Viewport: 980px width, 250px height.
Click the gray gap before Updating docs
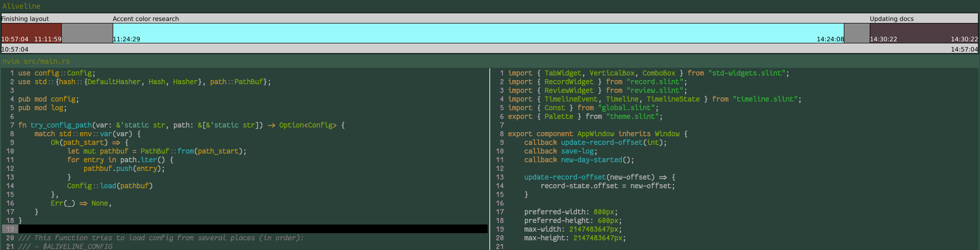857,33
